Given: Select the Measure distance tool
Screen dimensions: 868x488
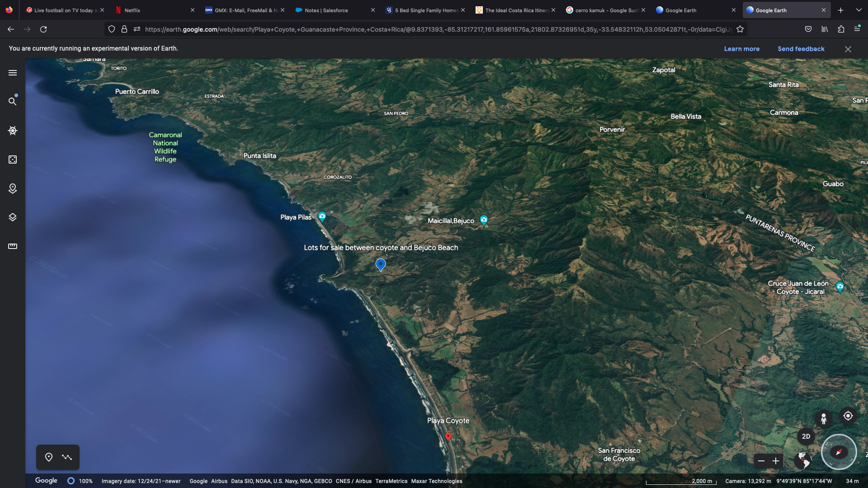Looking at the screenshot, I should point(12,246).
